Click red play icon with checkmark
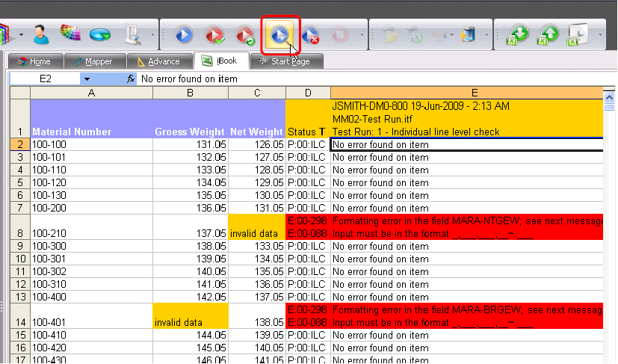 [x=214, y=35]
